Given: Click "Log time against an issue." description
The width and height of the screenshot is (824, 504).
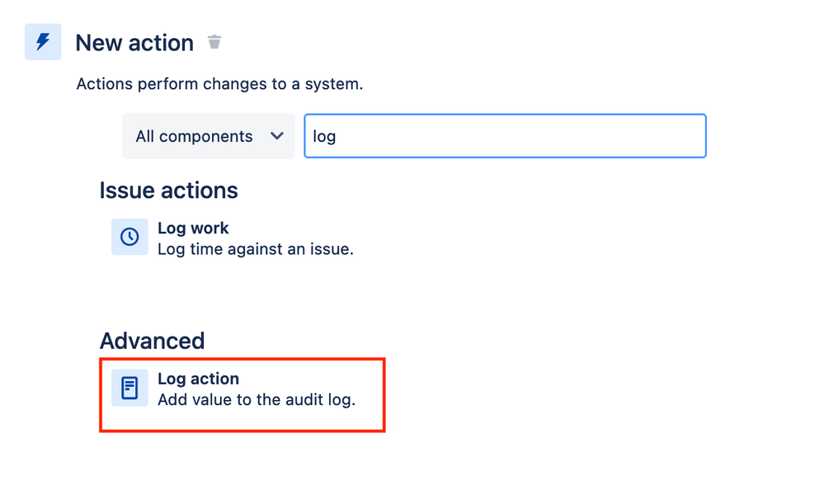Looking at the screenshot, I should (x=256, y=249).
